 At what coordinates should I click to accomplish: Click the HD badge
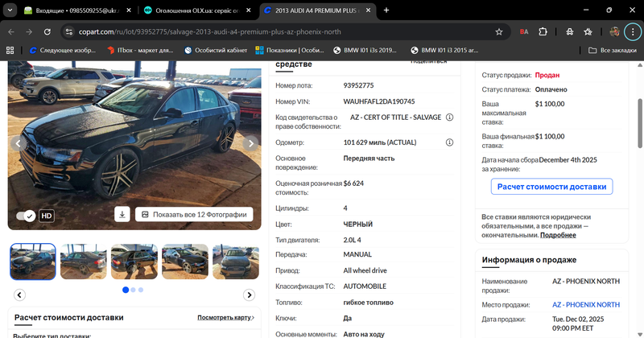point(47,216)
